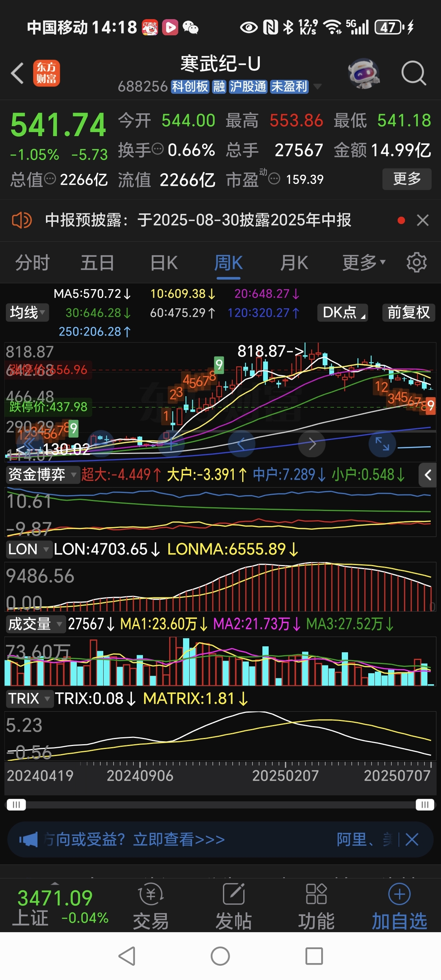
Task: Zoom in chart plus button
Action: coord(171,444)
